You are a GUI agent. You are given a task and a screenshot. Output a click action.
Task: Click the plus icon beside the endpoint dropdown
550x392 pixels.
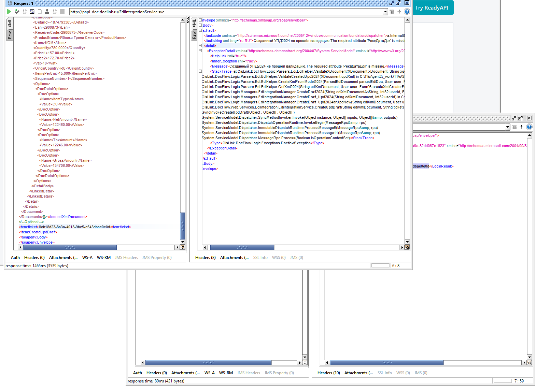point(399,12)
